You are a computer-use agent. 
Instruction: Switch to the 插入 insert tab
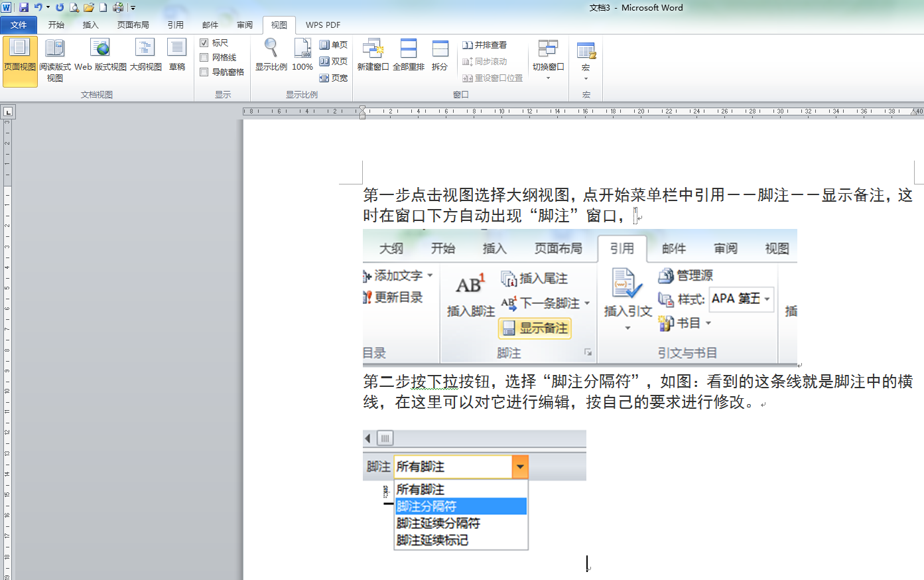pyautogui.click(x=90, y=25)
